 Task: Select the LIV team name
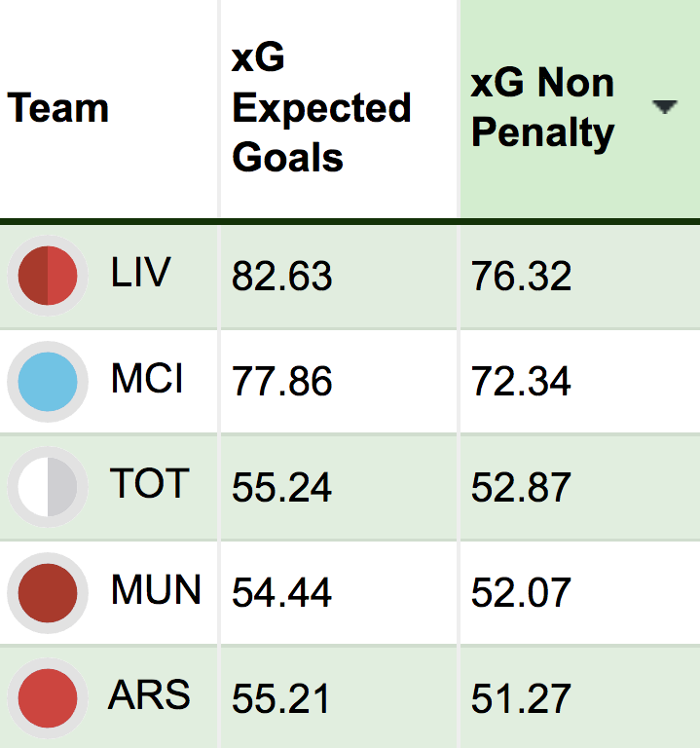(140, 273)
